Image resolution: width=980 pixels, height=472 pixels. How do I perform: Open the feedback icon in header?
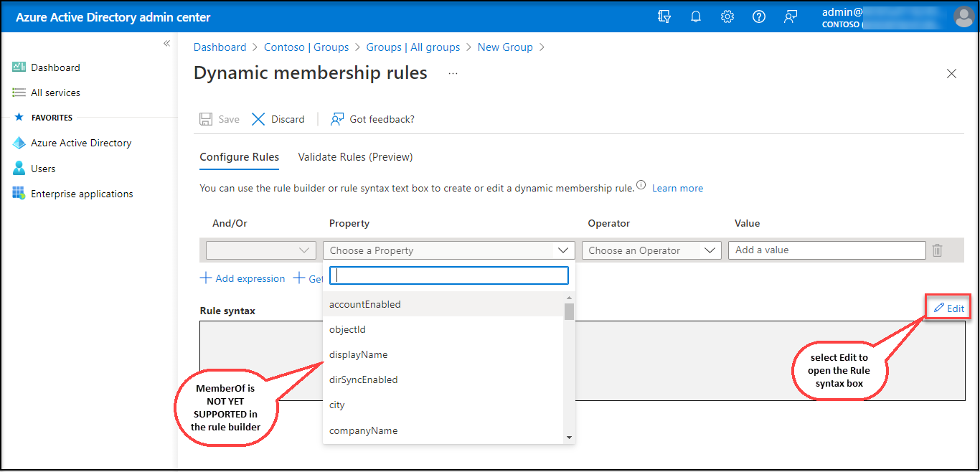tap(791, 16)
